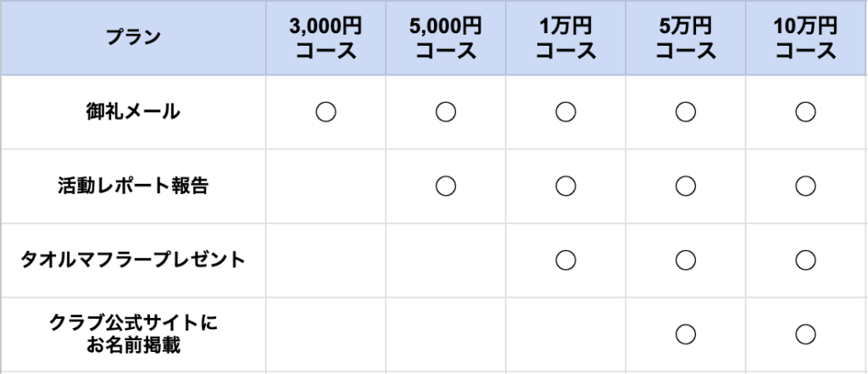Image resolution: width=868 pixels, height=374 pixels.
Task: Select the タオルマフラープレゼント row label
Action: (133, 260)
